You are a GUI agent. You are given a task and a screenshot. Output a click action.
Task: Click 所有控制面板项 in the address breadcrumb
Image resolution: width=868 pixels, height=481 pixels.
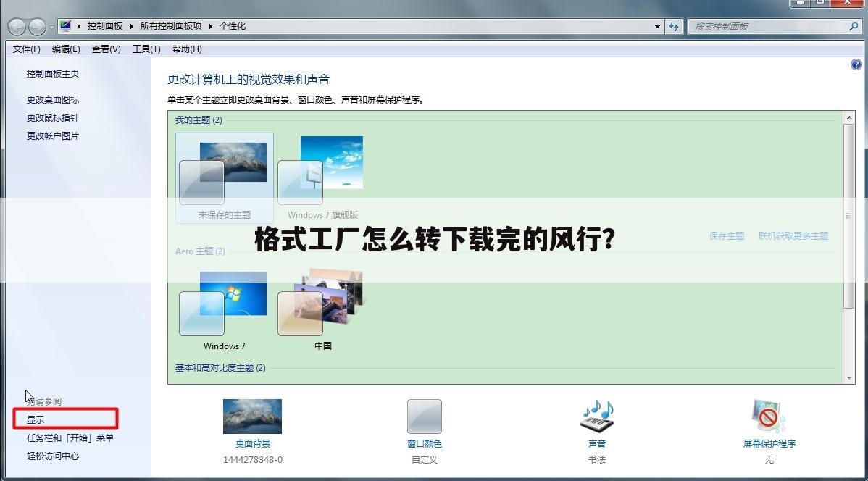[x=170, y=26]
